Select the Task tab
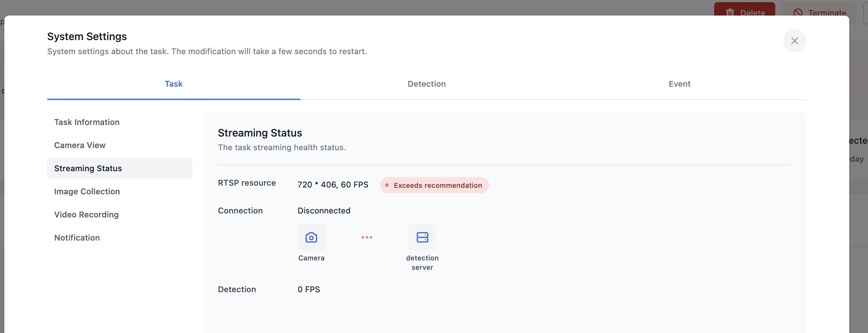Image resolution: width=868 pixels, height=333 pixels. 174,84
